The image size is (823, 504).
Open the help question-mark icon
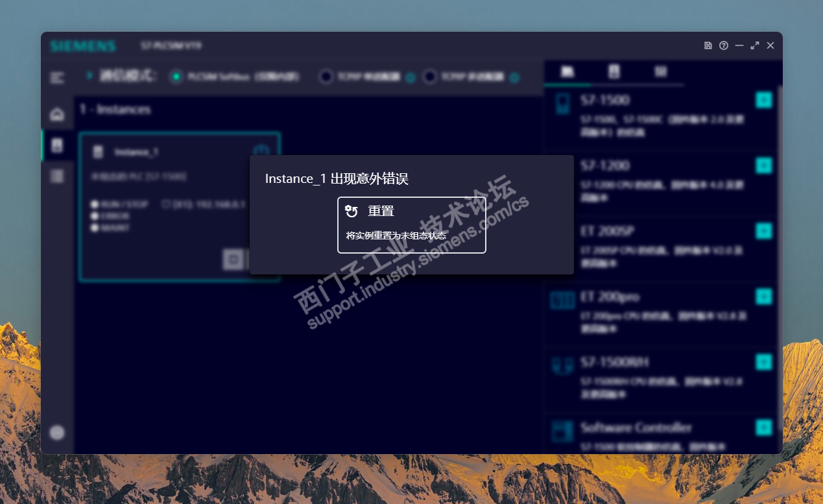point(724,45)
